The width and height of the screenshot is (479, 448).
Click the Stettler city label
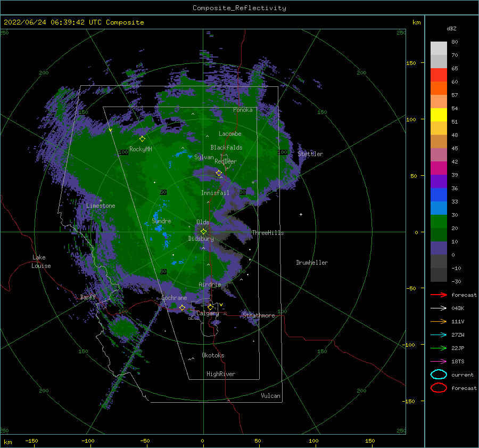tap(310, 154)
